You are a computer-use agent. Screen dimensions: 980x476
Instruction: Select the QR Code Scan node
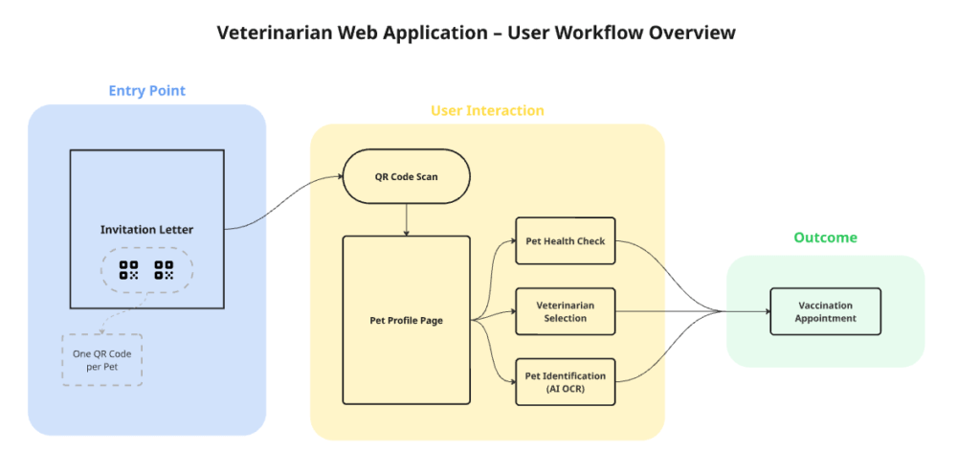point(406,176)
